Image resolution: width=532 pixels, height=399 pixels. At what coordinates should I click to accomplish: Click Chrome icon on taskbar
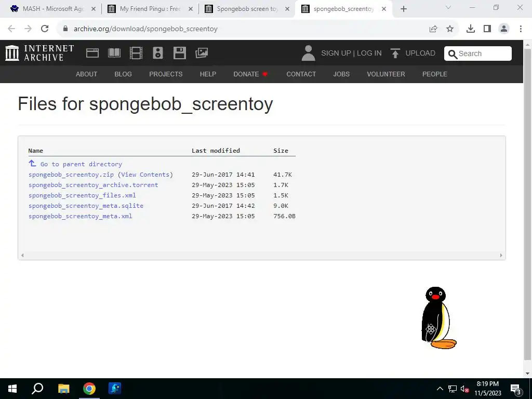[89, 389]
